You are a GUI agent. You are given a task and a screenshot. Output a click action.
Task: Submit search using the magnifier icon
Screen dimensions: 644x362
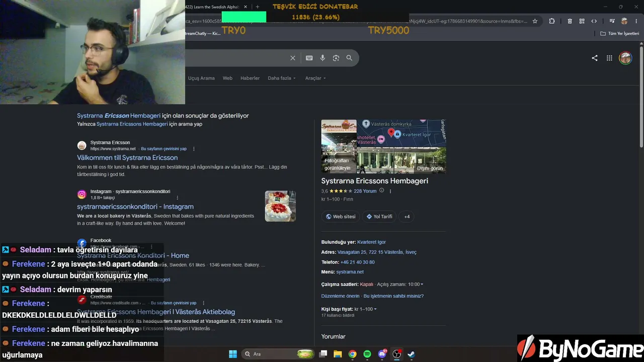[349, 58]
